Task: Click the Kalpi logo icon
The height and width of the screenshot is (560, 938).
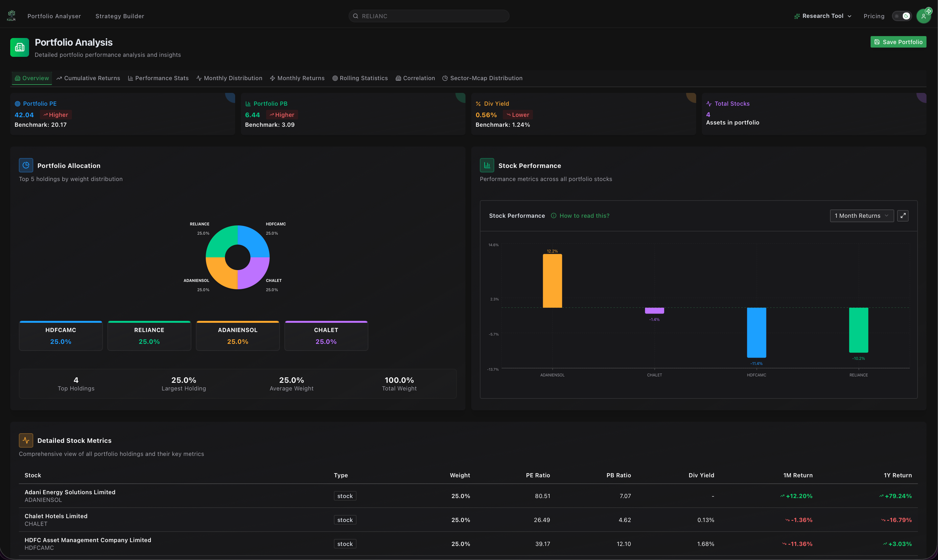Action: (11, 15)
